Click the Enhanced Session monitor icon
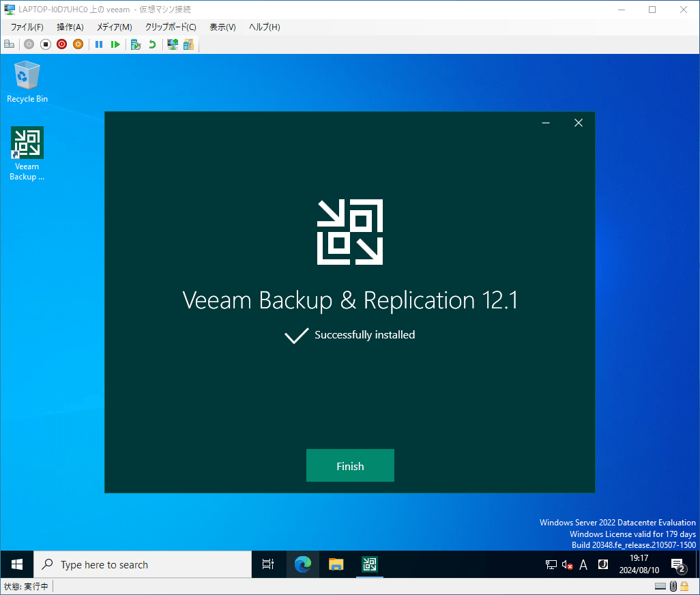700x595 pixels. [x=173, y=44]
